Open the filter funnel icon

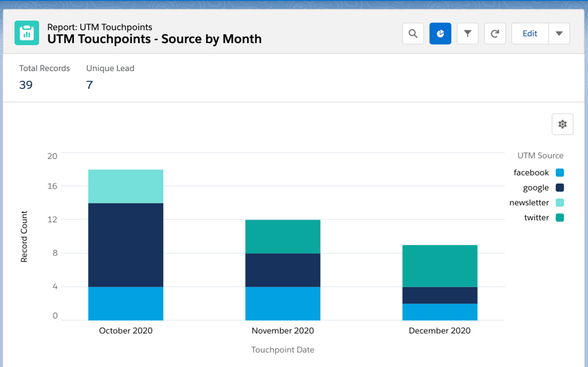(x=468, y=33)
